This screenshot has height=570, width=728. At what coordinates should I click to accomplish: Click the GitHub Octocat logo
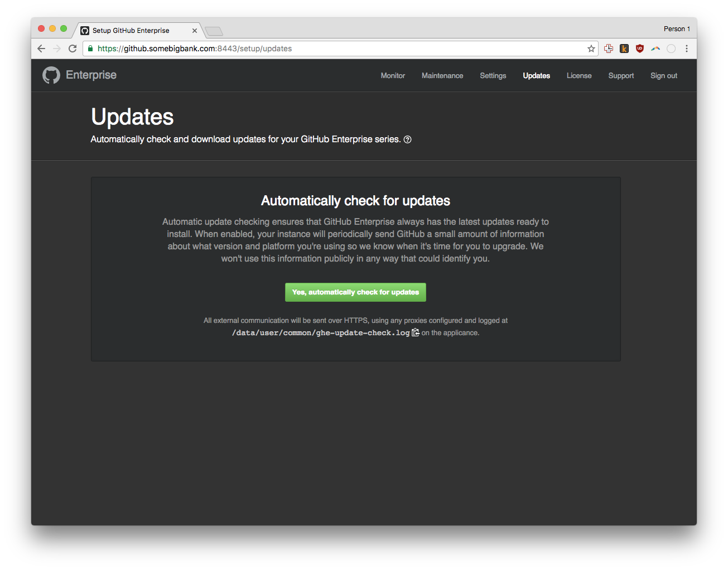tap(51, 75)
